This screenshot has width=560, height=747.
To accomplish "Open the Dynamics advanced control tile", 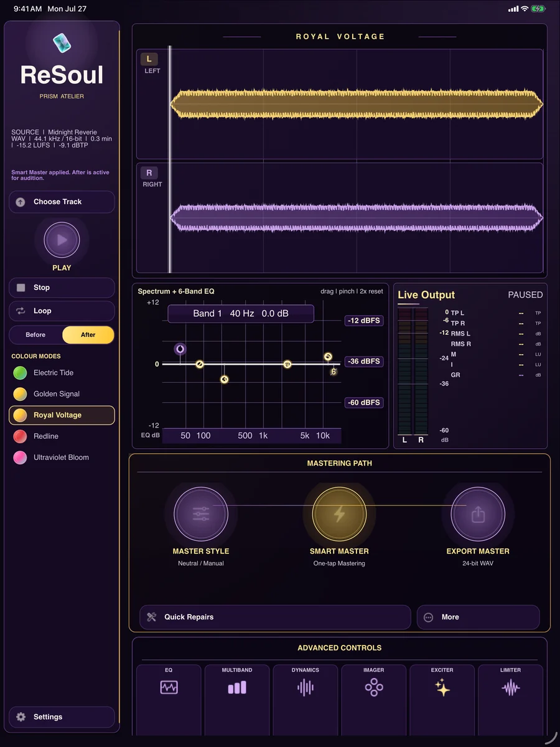I will pos(306,700).
